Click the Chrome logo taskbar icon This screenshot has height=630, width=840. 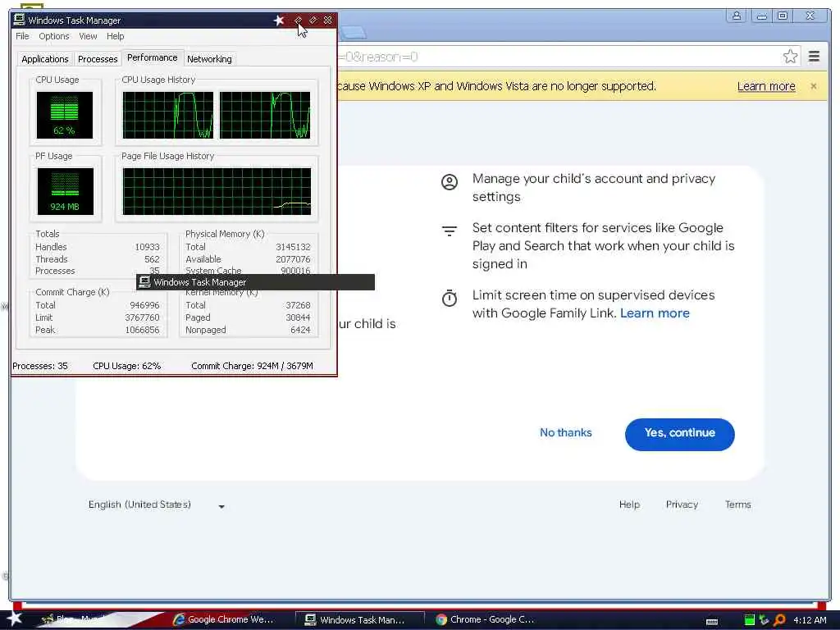pos(441,619)
